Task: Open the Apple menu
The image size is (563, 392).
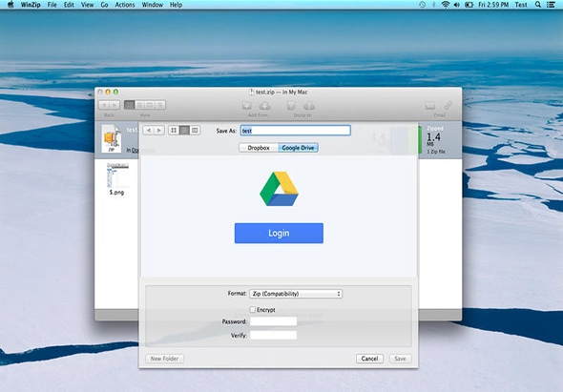Action: pos(10,5)
